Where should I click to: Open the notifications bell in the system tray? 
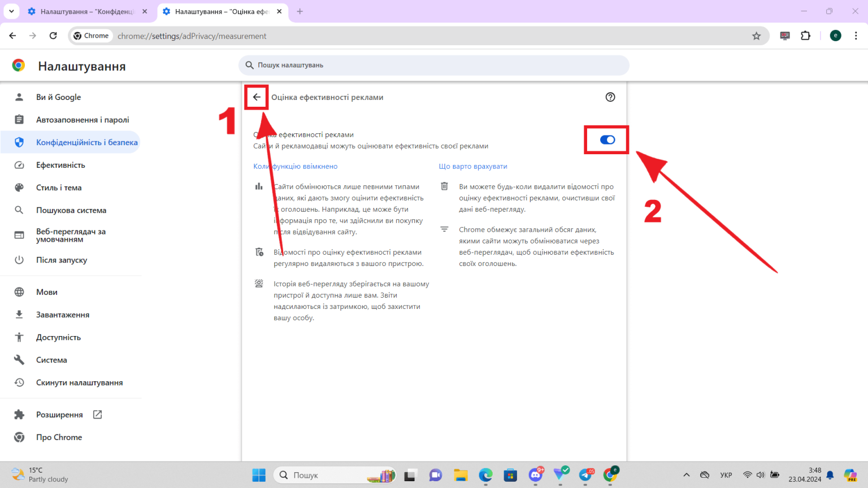pos(830,475)
